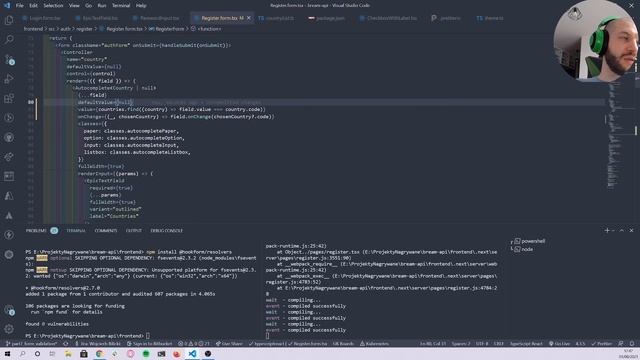This screenshot has height=360, width=640.
Task: Select the COMMENTS panel tab
Action: pos(106,231)
